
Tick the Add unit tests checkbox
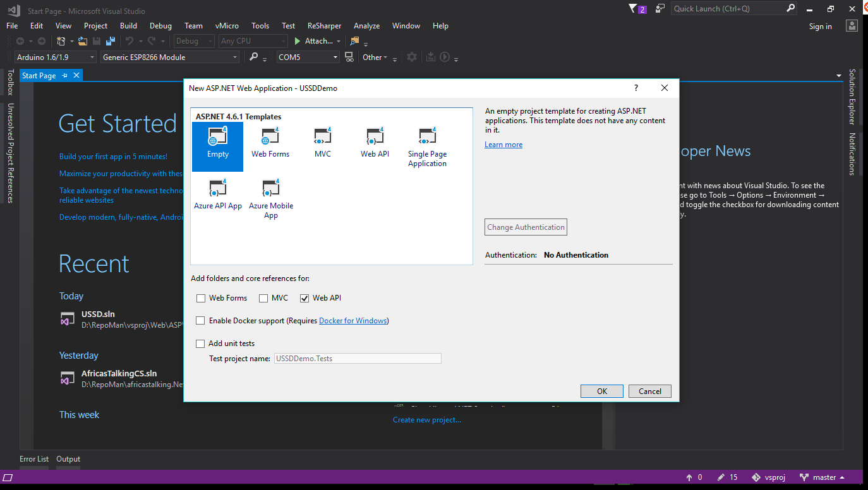click(x=200, y=344)
